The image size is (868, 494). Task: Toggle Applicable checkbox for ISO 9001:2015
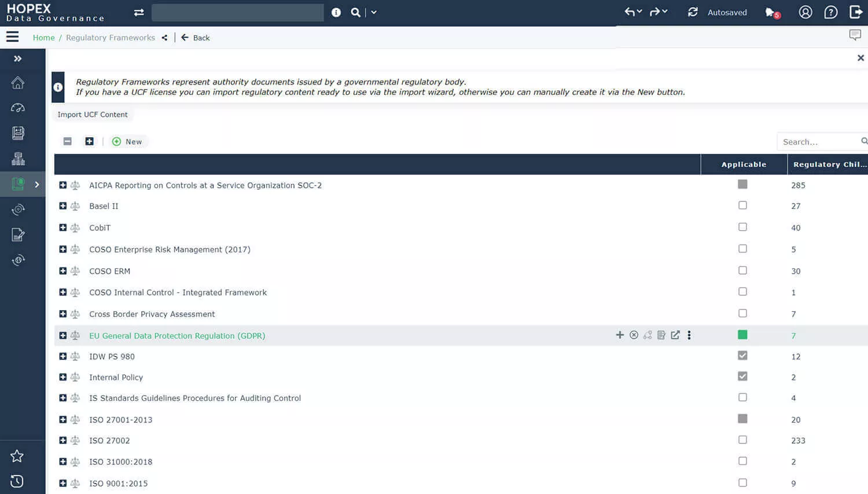742,482
